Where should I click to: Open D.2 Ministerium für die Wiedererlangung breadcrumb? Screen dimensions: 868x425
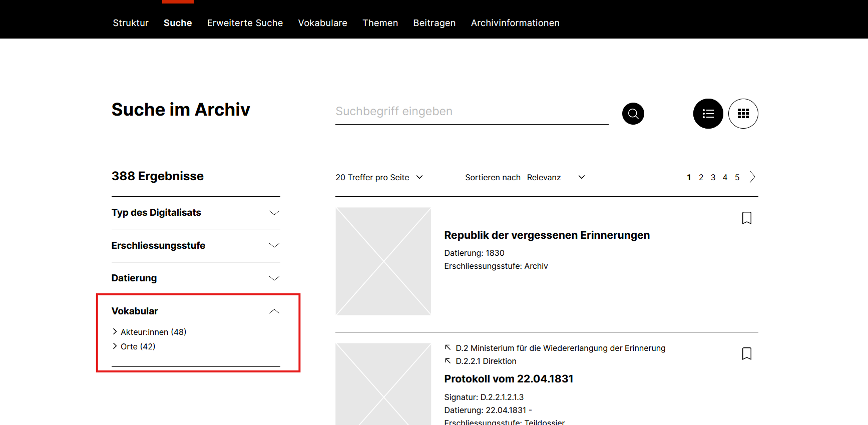click(x=555, y=348)
